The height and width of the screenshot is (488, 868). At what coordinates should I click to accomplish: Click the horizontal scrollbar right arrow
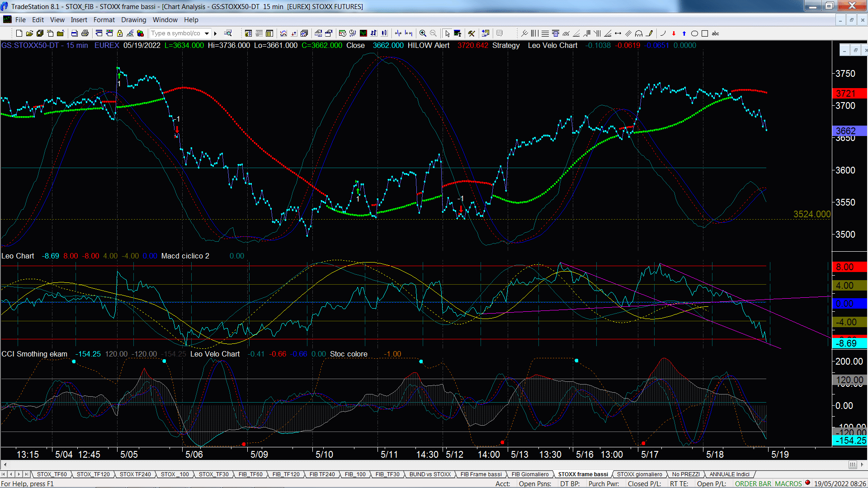pos(863,465)
